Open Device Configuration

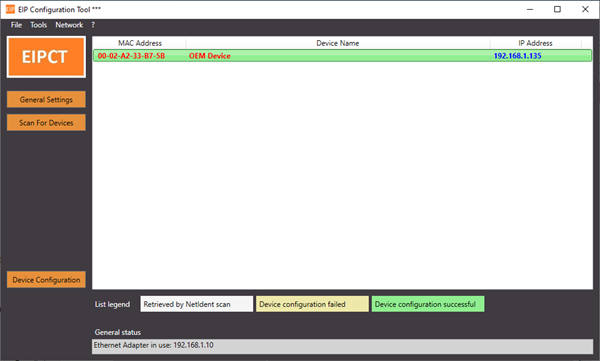[46, 279]
